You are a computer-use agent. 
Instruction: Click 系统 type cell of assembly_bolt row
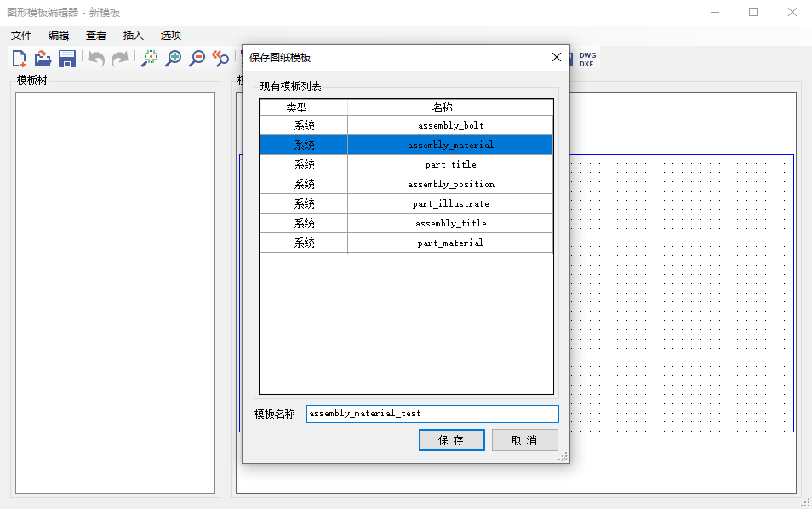pyautogui.click(x=304, y=125)
